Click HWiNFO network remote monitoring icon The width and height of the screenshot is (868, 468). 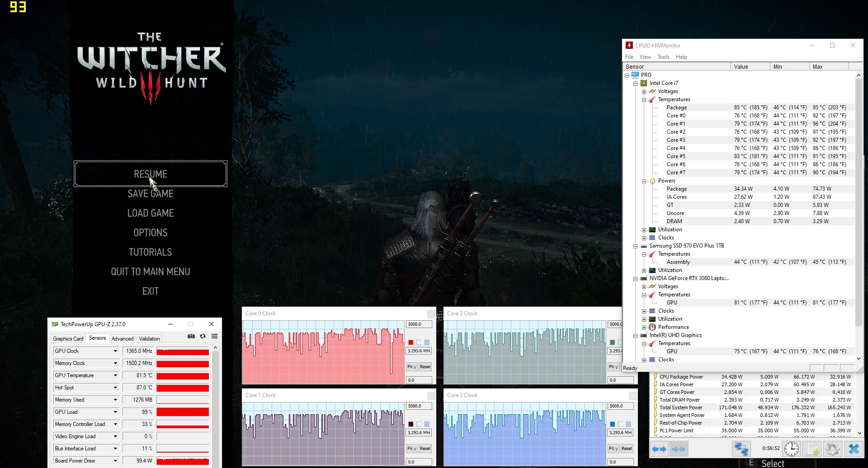(x=741, y=449)
